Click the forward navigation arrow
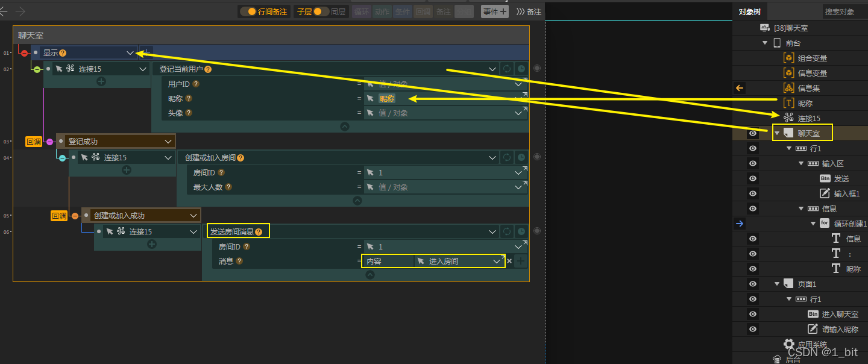868x364 pixels. click(x=20, y=11)
